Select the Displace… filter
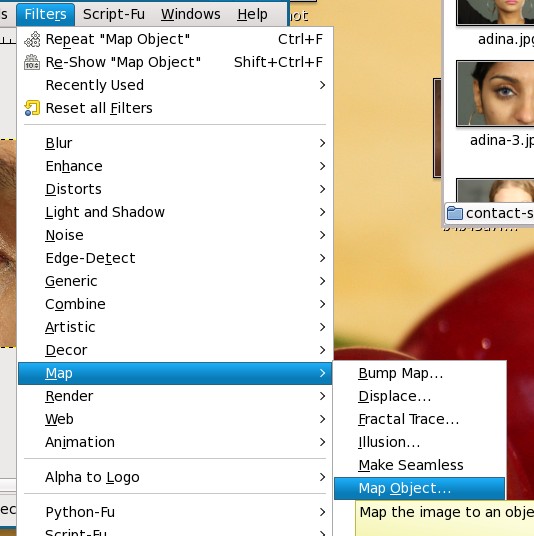Screen dimensions: 534x536 pyautogui.click(x=420, y=397)
